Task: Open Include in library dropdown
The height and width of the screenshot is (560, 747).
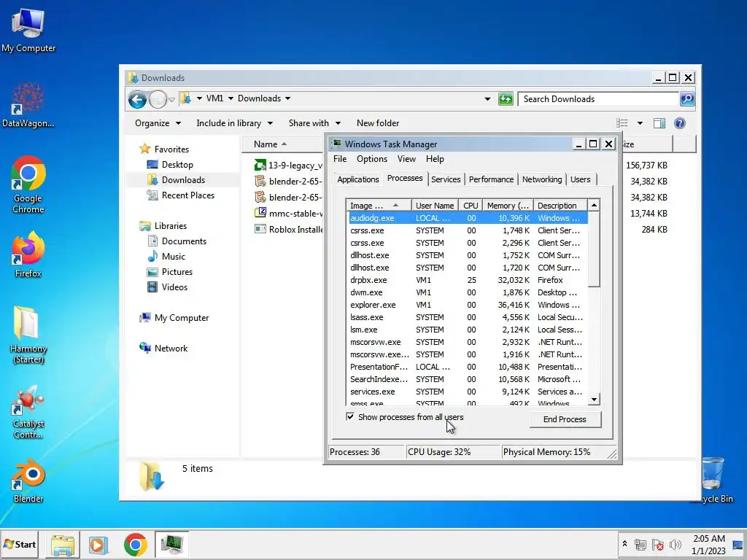Action: point(234,122)
